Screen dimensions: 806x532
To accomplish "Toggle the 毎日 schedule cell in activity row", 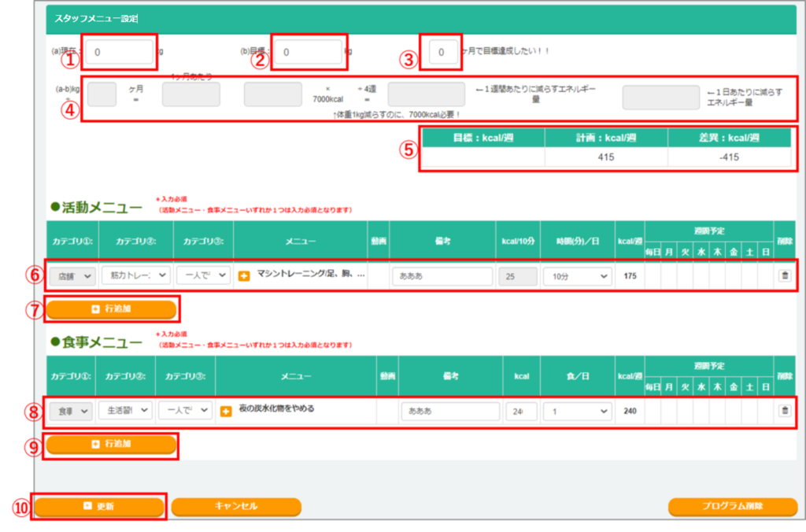I will click(x=652, y=276).
